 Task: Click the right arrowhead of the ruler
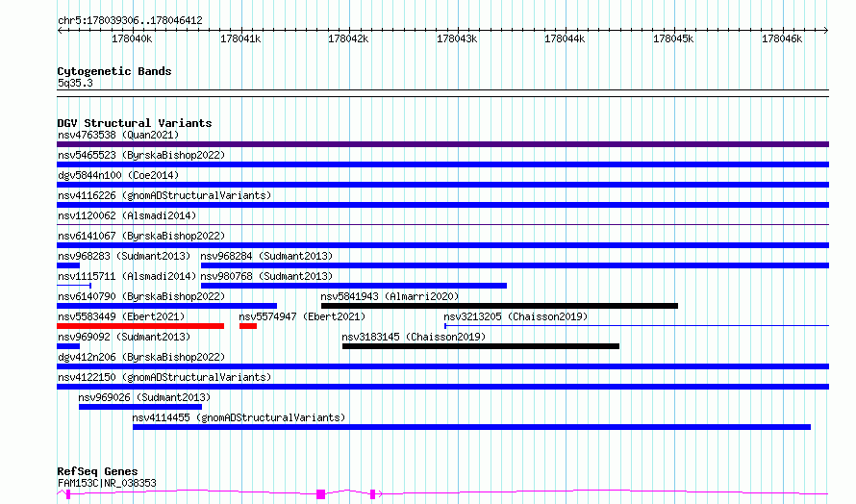[x=826, y=30]
